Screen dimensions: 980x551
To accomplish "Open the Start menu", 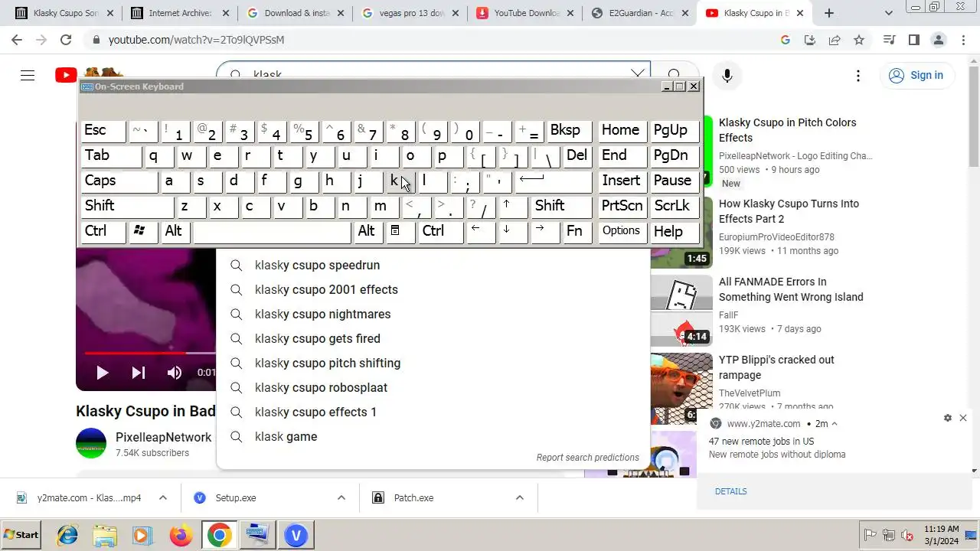I will tap(21, 535).
